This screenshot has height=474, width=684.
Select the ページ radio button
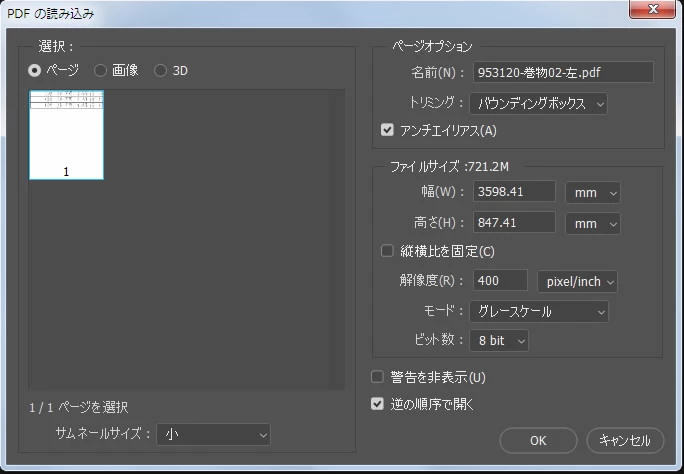pyautogui.click(x=34, y=70)
